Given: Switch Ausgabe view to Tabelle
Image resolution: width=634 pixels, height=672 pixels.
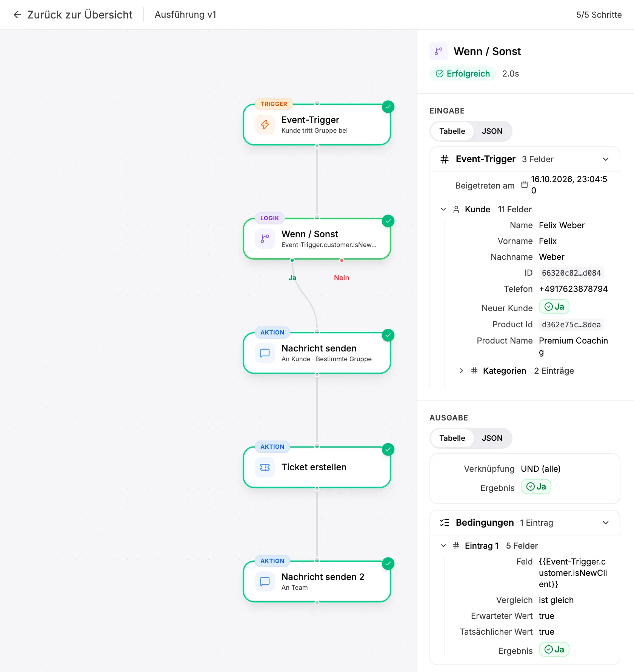Looking at the screenshot, I should pyautogui.click(x=452, y=438).
